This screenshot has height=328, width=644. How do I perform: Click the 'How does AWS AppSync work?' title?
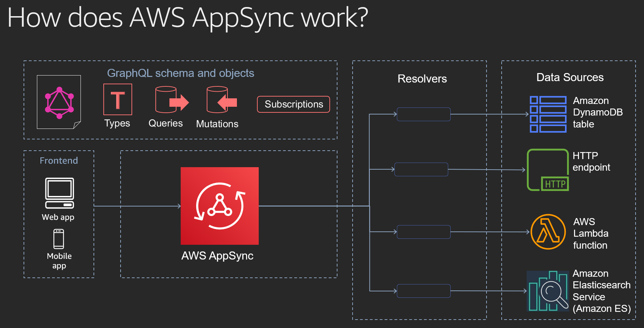[188, 18]
